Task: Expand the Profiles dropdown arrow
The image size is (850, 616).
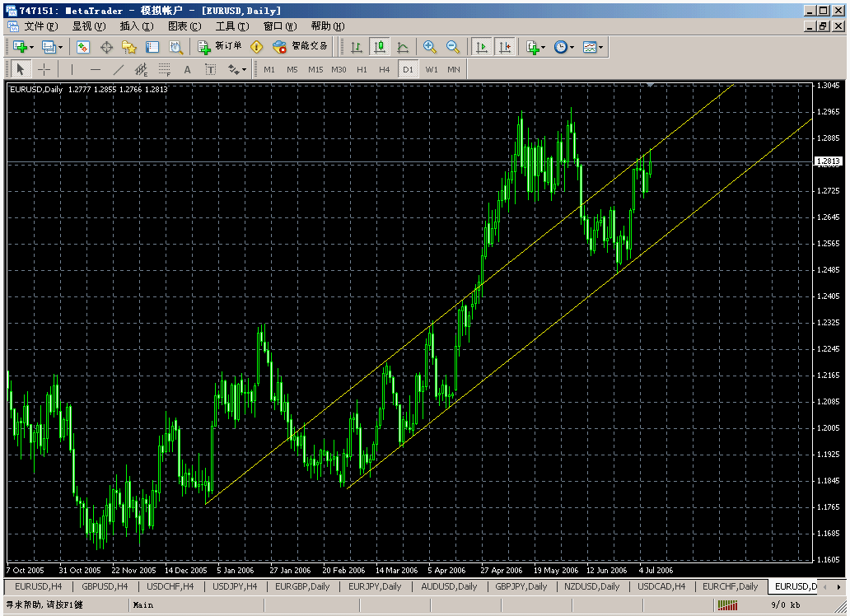Action: click(x=60, y=47)
